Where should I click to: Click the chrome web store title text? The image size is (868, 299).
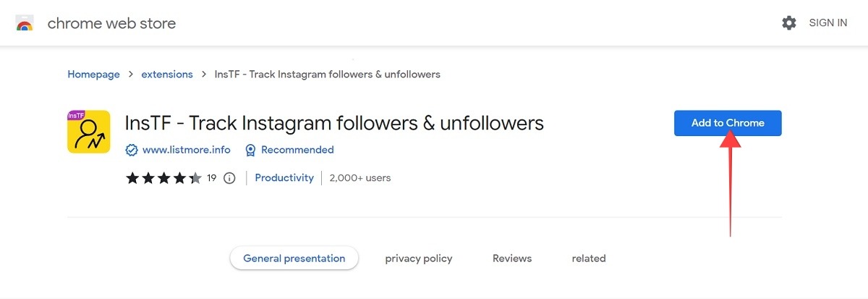(x=111, y=23)
